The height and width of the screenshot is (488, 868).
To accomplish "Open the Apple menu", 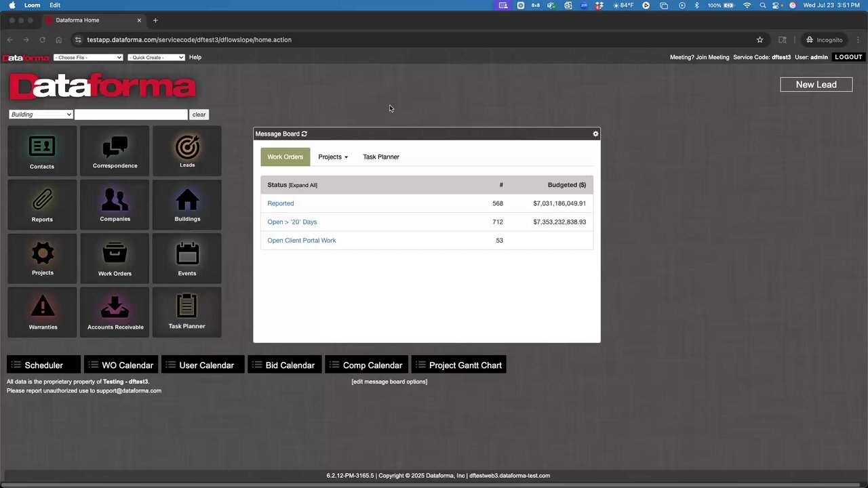I will 12,5.
